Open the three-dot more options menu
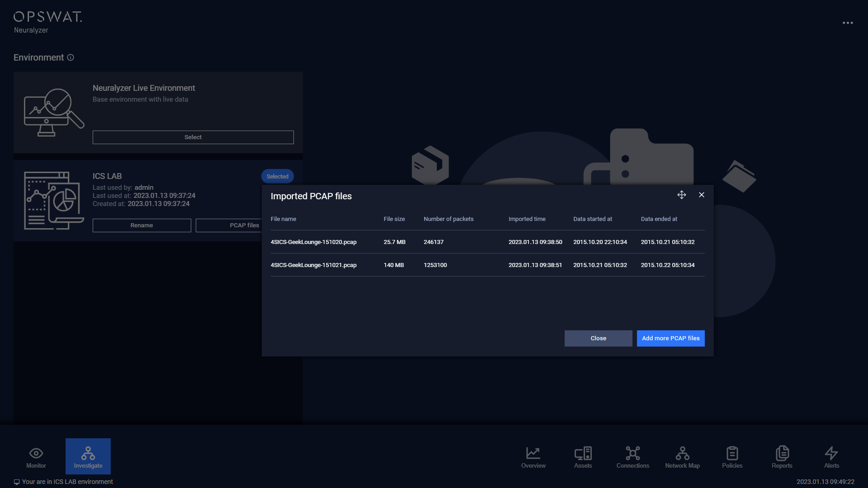This screenshot has width=868, height=488. pyautogui.click(x=848, y=23)
